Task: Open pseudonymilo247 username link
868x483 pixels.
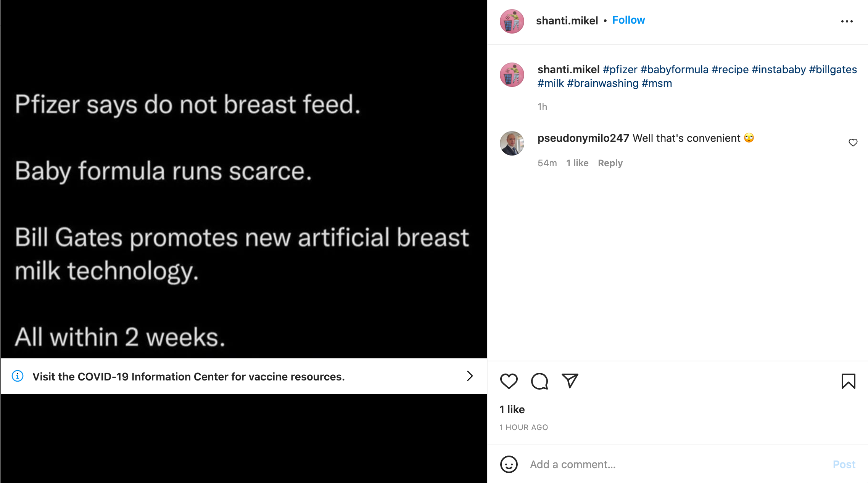Action: tap(583, 138)
